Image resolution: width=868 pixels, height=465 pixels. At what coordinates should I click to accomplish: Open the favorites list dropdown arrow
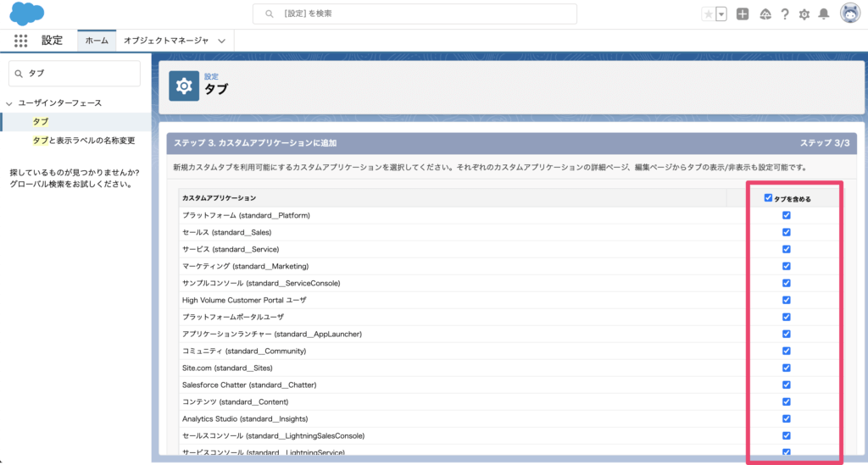(x=721, y=14)
